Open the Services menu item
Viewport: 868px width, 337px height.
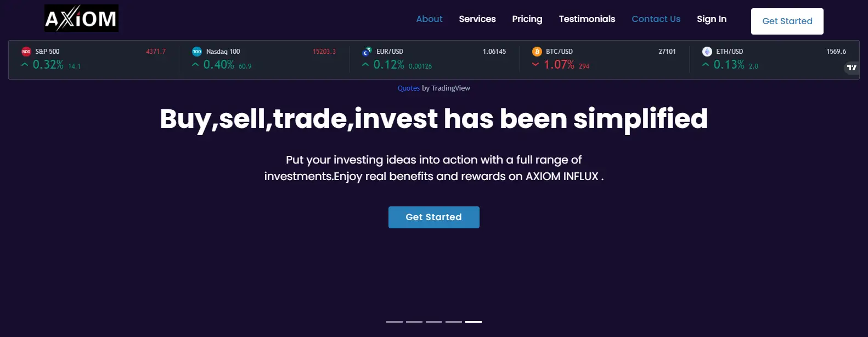coord(477,19)
